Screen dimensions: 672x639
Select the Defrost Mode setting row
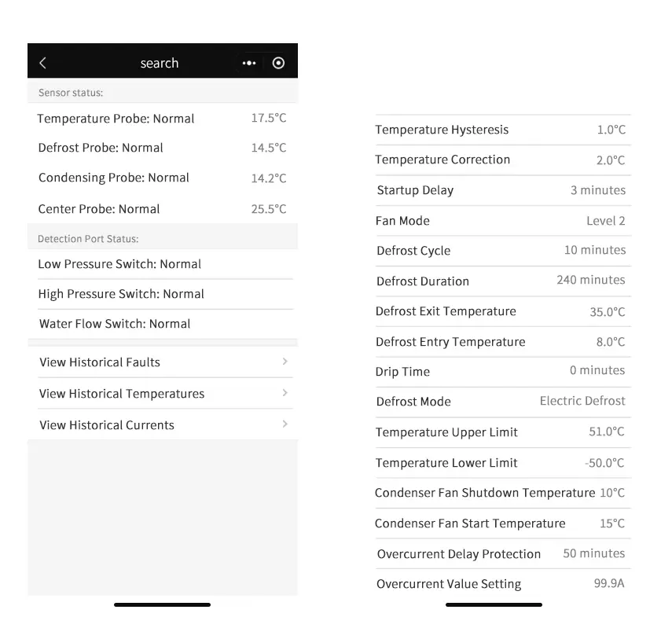point(501,402)
